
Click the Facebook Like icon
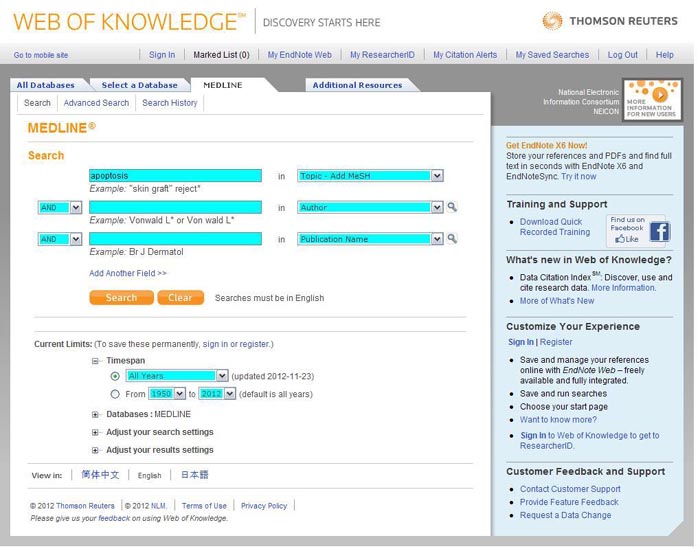(x=628, y=239)
